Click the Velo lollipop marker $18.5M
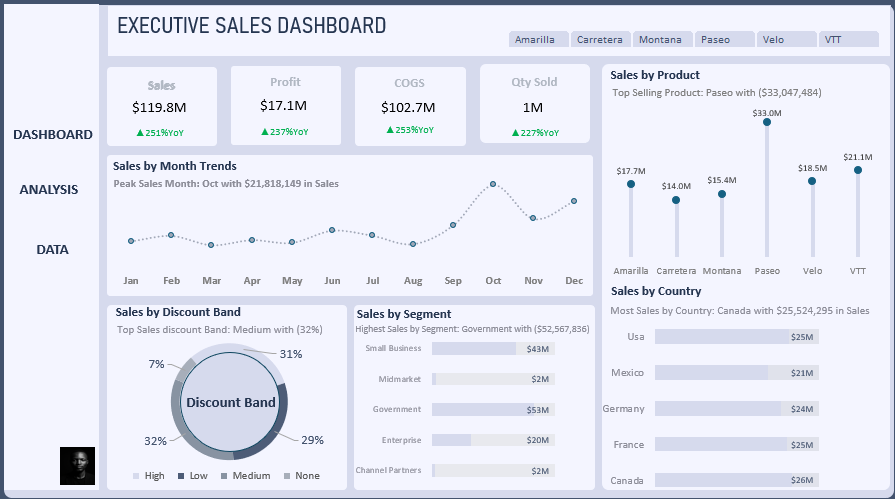 pyautogui.click(x=812, y=181)
